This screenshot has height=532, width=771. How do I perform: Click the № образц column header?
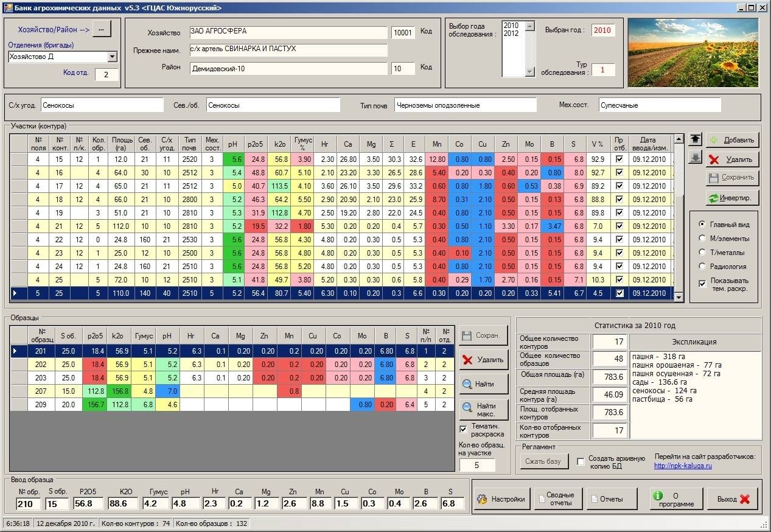[41, 335]
